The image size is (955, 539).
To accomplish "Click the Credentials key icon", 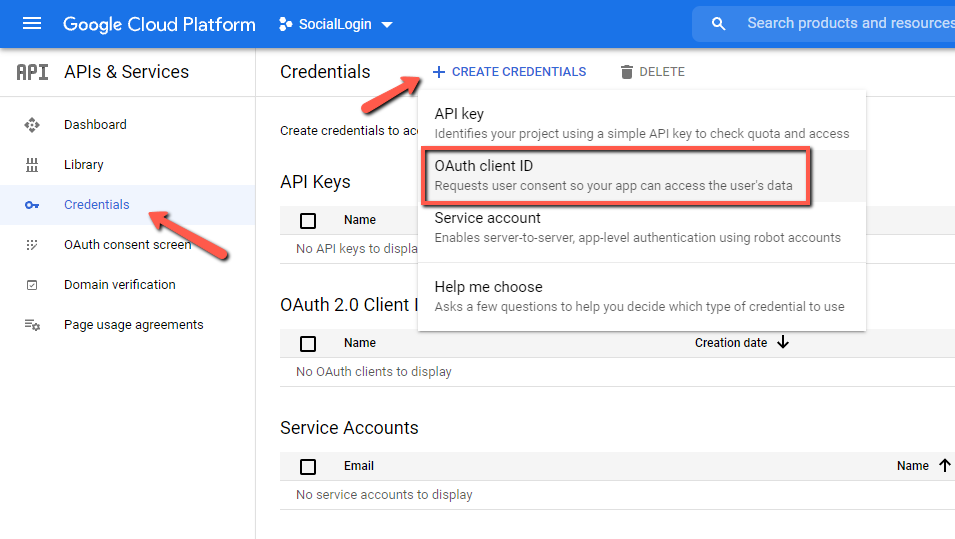I will 32,205.
